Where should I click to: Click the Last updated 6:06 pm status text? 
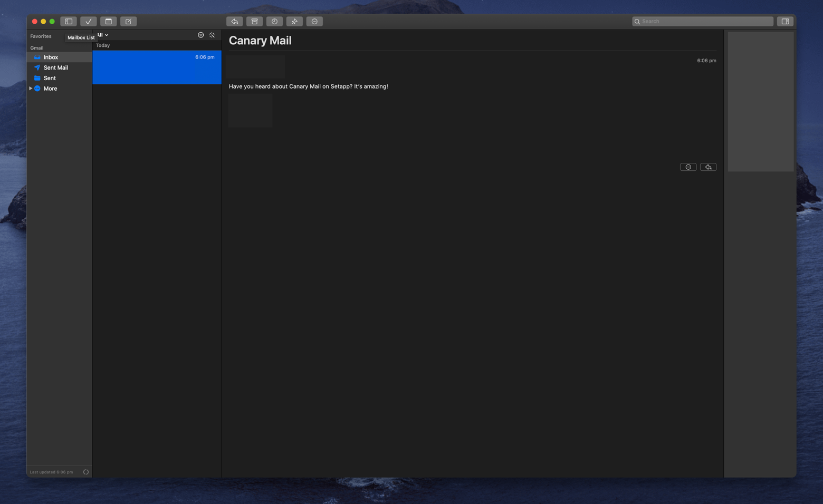pos(51,472)
